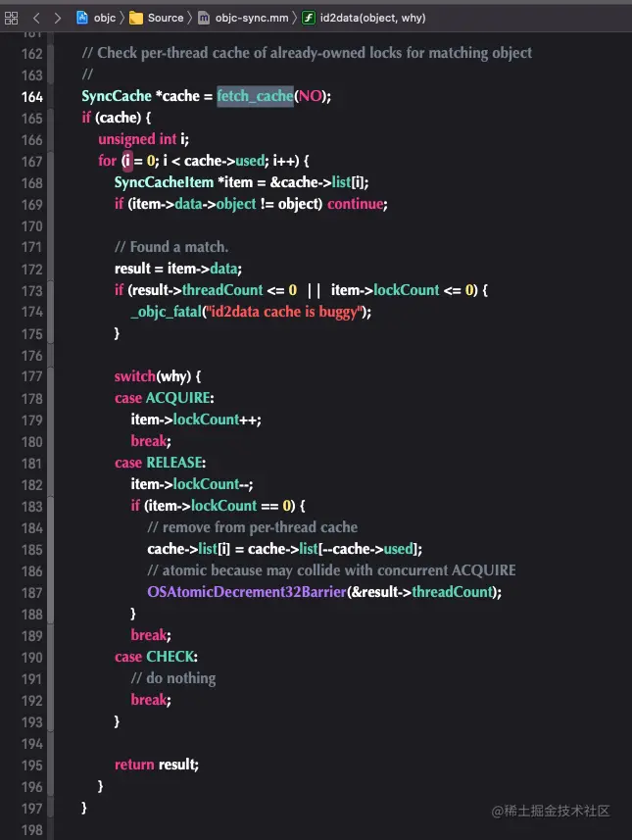This screenshot has height=840, width=632.
Task: Click the _objc_fatal function call
Action: [166, 312]
